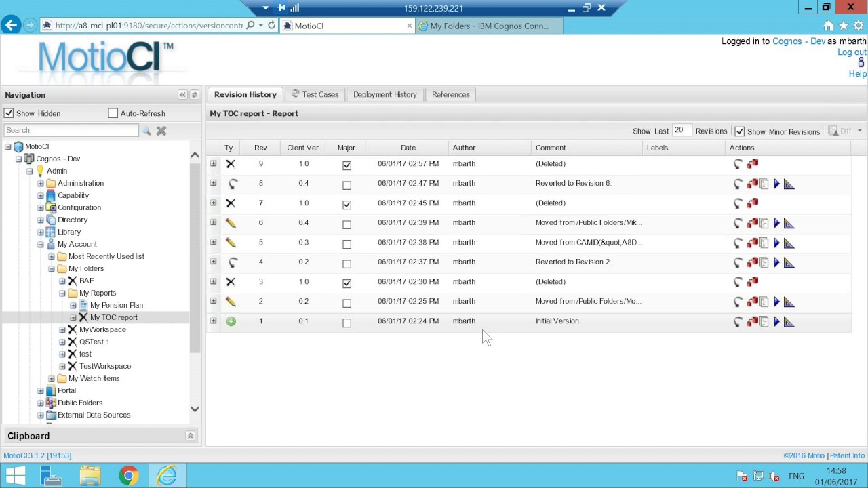
Task: Collapse the My Account tree node
Action: click(41, 244)
